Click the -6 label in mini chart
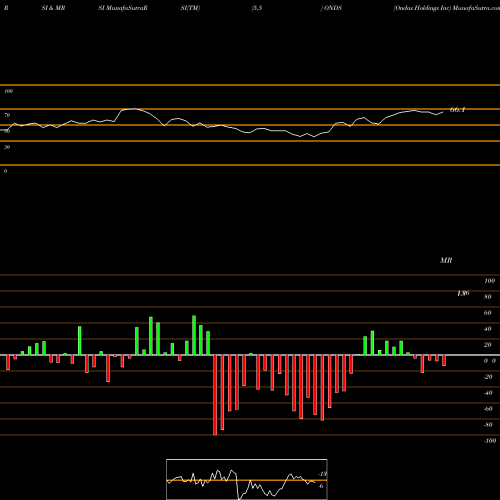The image size is (500, 500). (x=321, y=486)
